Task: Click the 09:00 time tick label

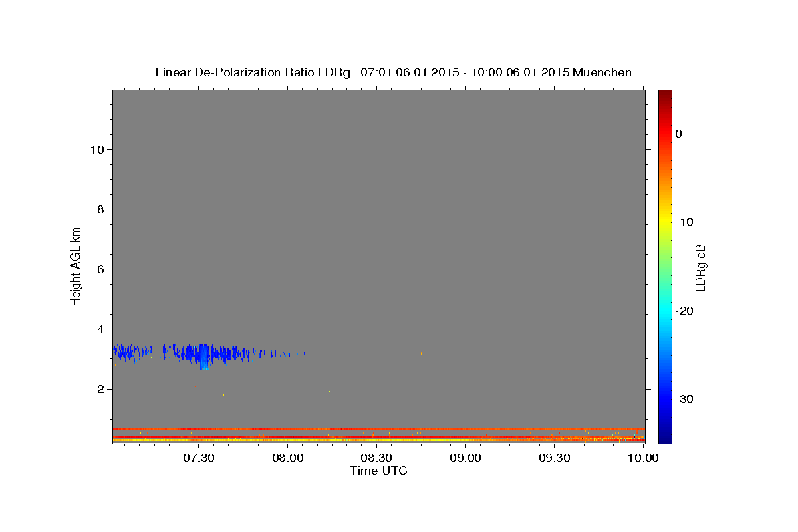Action: point(465,458)
